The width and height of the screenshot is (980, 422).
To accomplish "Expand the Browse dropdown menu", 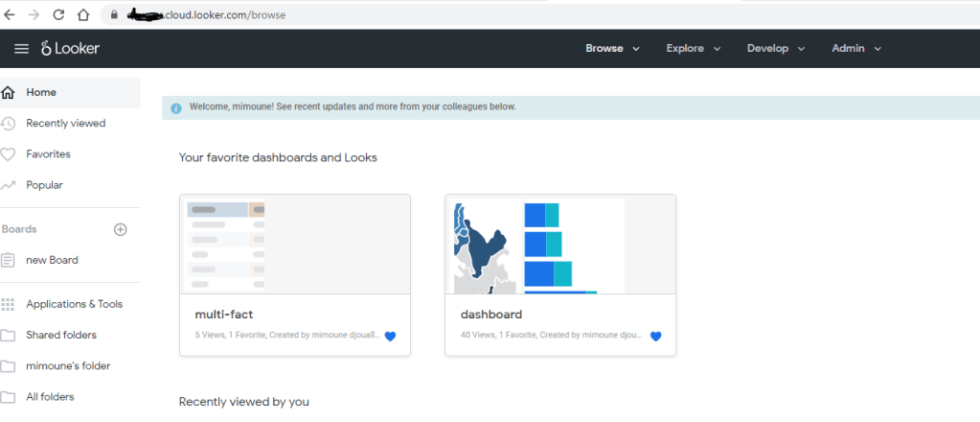I will click(x=612, y=49).
